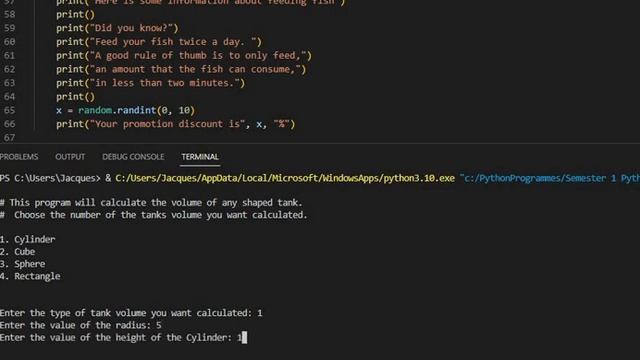Click "Enter the value of the radius" line

81,325
